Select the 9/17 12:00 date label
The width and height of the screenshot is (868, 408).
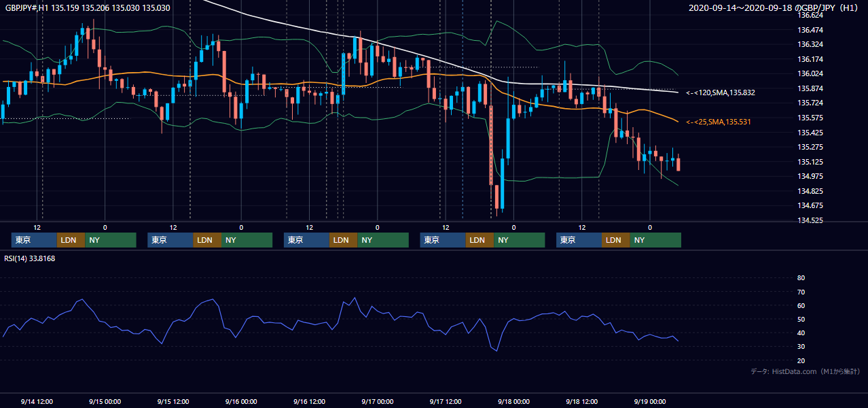click(446, 401)
